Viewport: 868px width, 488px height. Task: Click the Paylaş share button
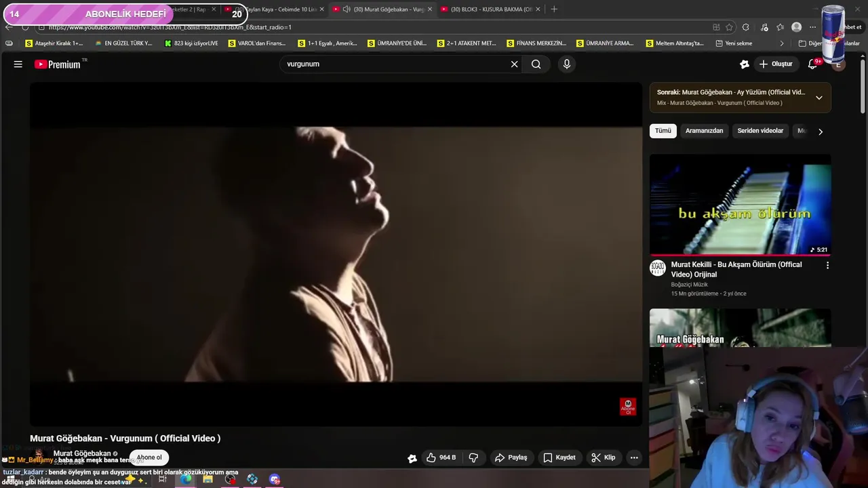coord(511,457)
